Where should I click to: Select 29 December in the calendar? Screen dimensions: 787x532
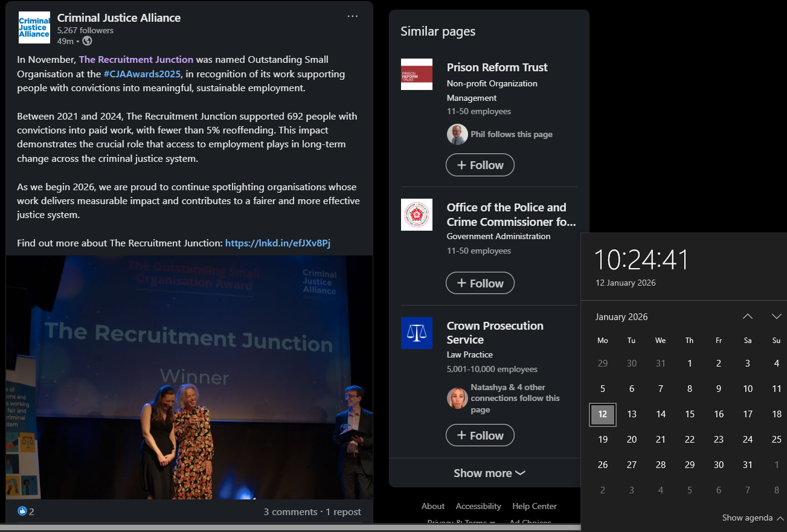(603, 364)
